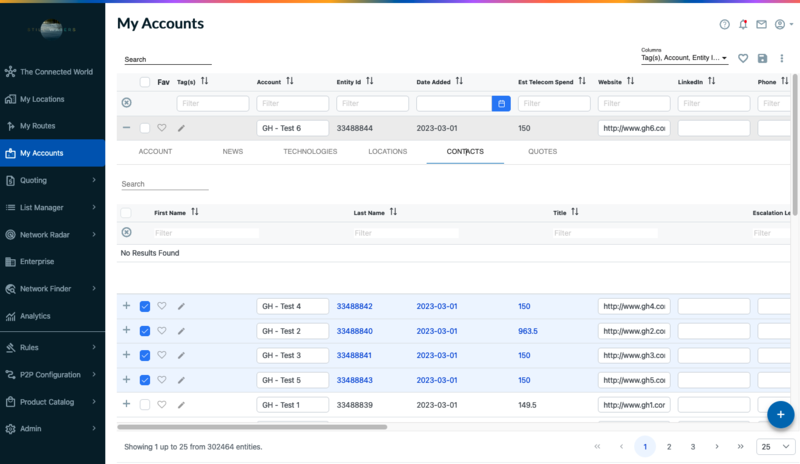Click the help question mark icon
800x464 pixels.
coord(725,24)
